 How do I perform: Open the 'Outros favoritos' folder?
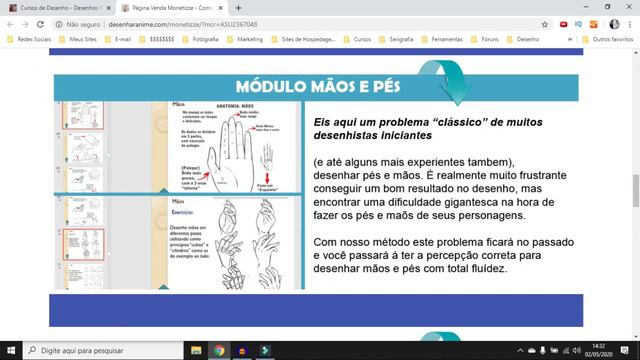608,39
